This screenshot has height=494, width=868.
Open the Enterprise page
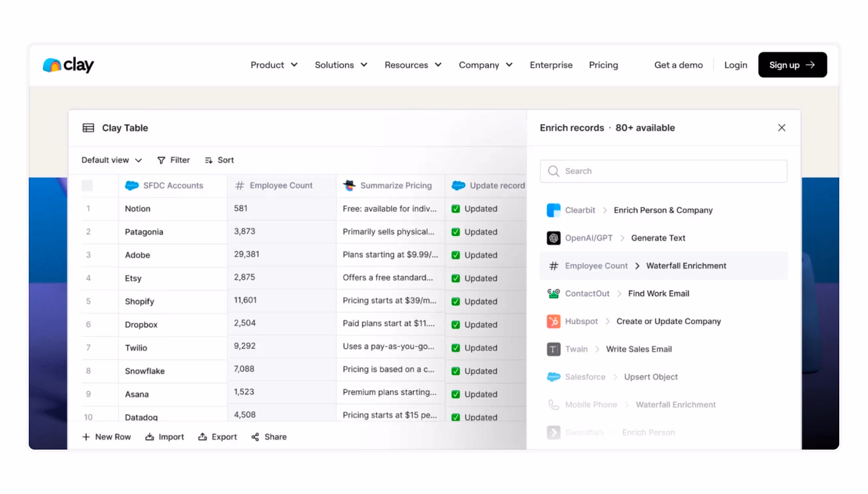(x=551, y=65)
